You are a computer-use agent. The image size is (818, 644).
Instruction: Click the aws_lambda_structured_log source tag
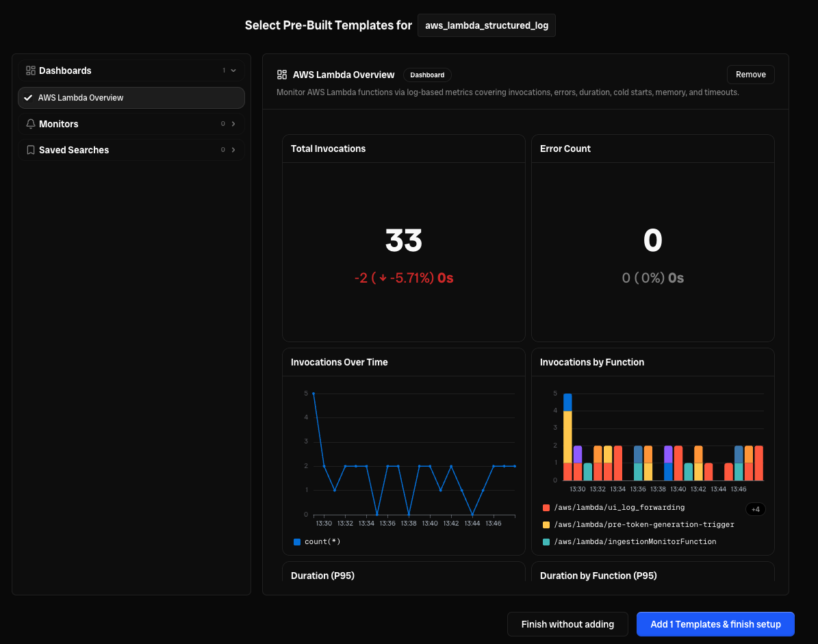(486, 25)
